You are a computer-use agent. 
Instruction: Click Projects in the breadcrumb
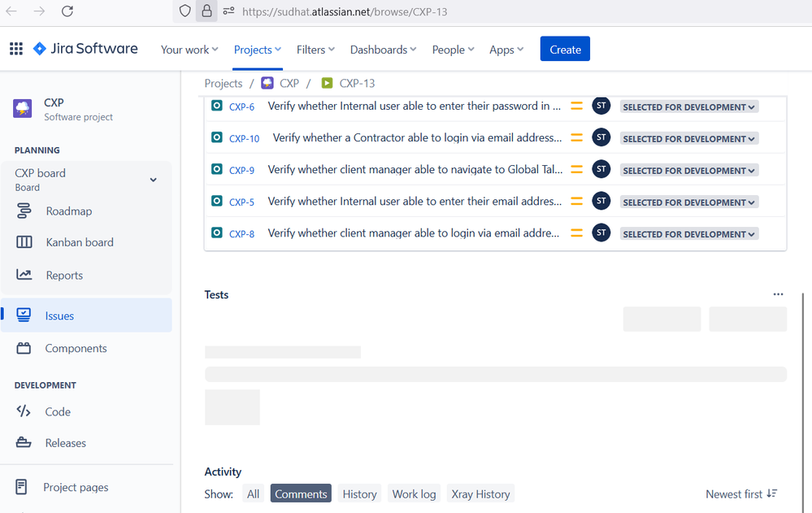(224, 83)
